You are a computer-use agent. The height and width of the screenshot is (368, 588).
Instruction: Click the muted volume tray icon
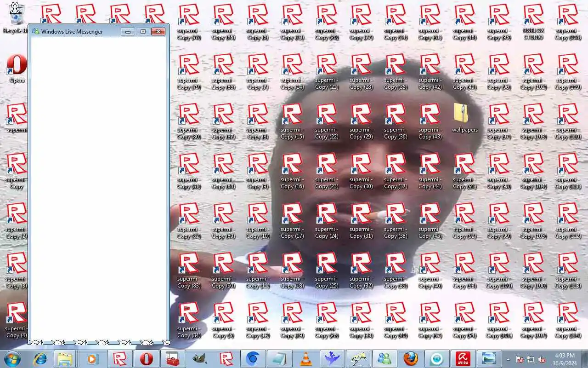[x=542, y=359]
